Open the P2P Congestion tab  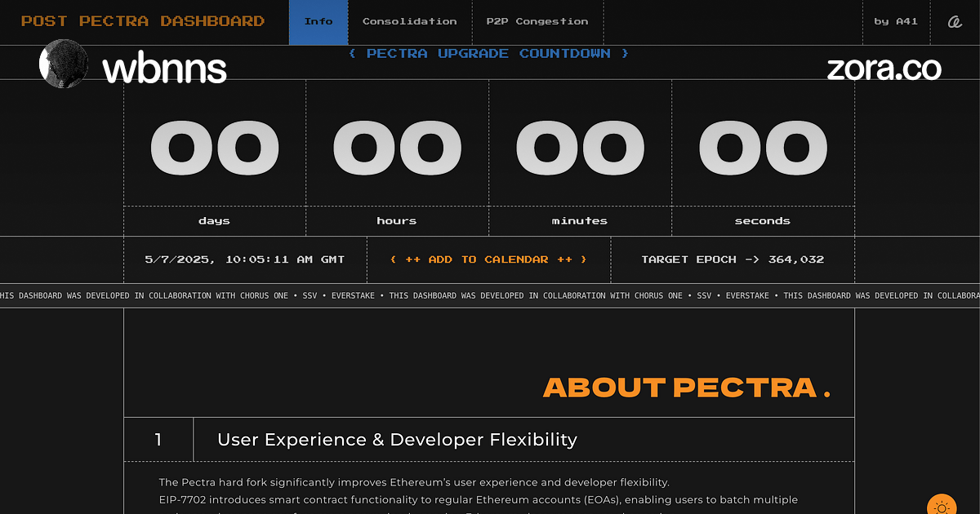point(537,22)
